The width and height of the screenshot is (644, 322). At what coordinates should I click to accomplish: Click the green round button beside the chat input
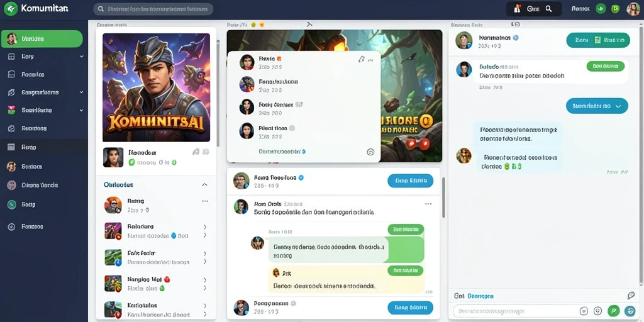(x=614, y=311)
